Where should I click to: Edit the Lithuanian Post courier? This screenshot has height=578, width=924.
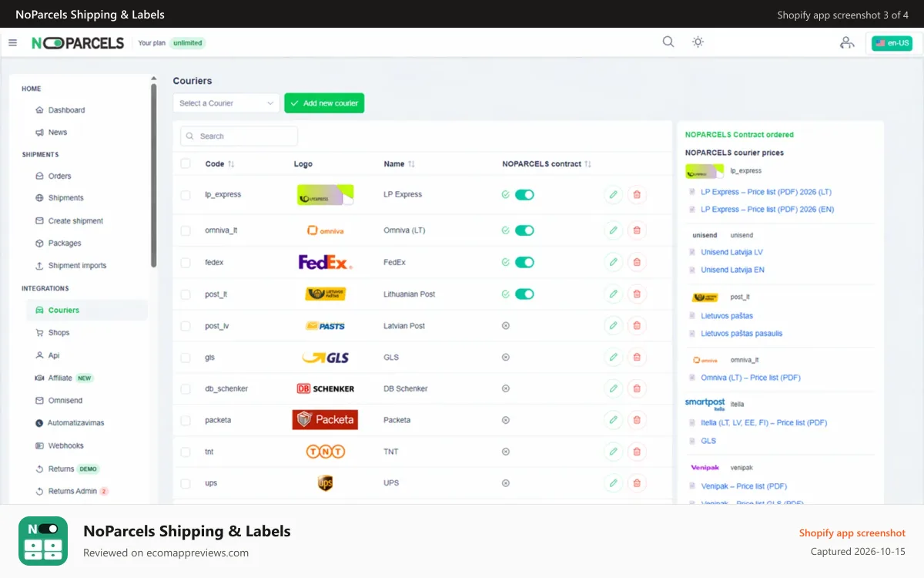[x=613, y=294]
